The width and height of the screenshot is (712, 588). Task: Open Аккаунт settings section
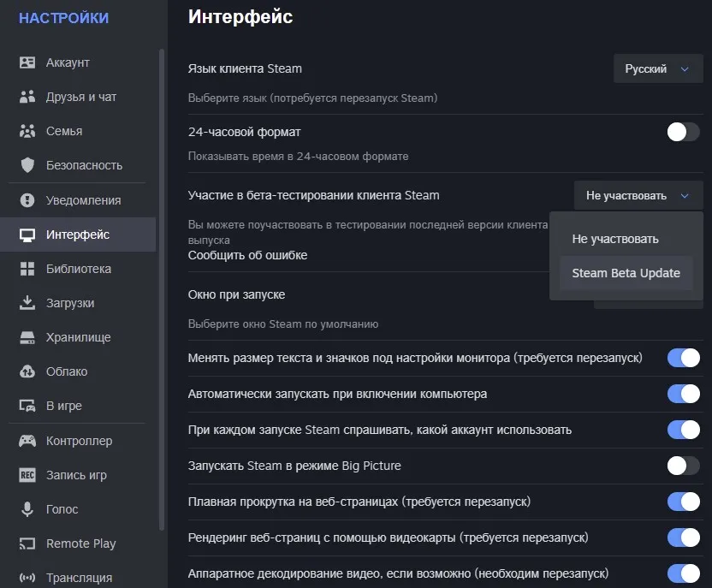pos(78,62)
